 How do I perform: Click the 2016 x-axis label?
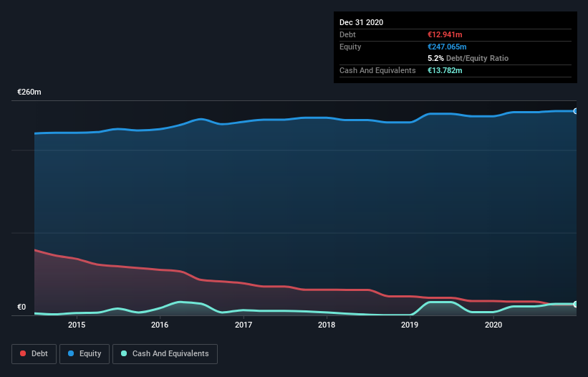click(160, 325)
